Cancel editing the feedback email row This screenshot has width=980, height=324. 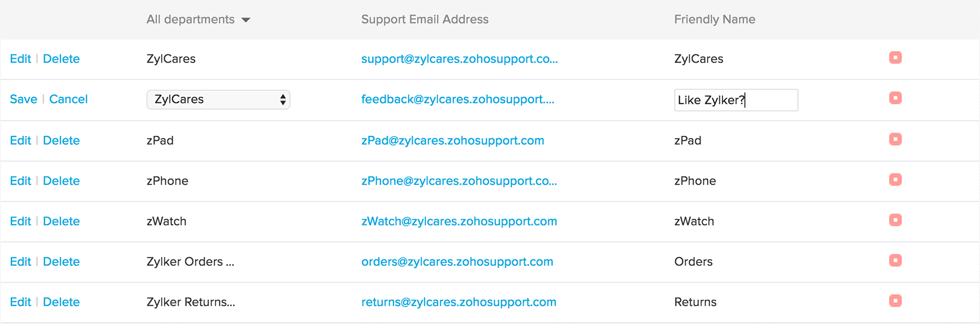coord(68,99)
